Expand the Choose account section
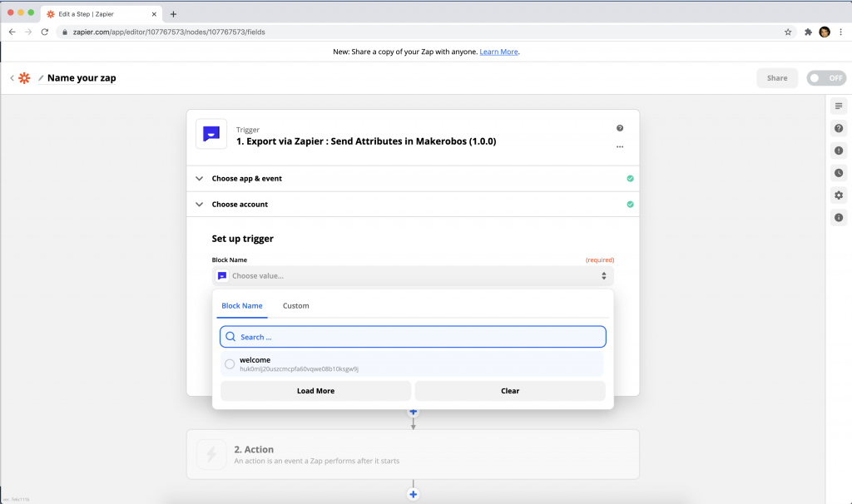 pos(413,205)
